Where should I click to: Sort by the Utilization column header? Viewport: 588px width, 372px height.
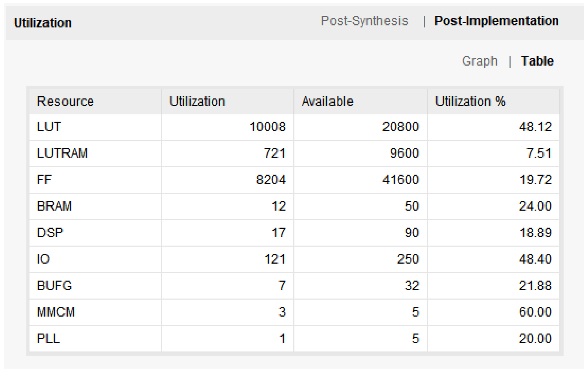197,101
